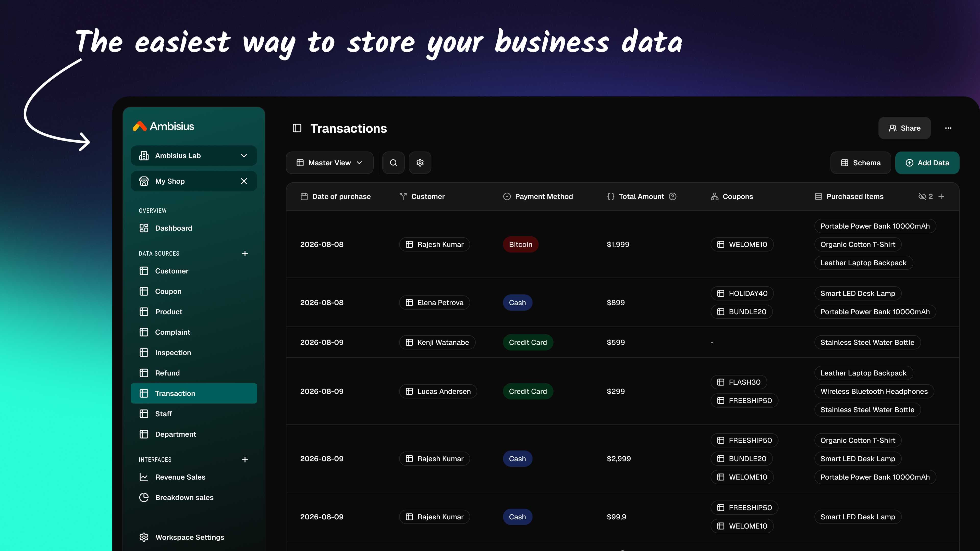The width and height of the screenshot is (980, 551).
Task: Click the Leather Laptop Backpack chip in Lucas Andersen row
Action: pyautogui.click(x=863, y=373)
